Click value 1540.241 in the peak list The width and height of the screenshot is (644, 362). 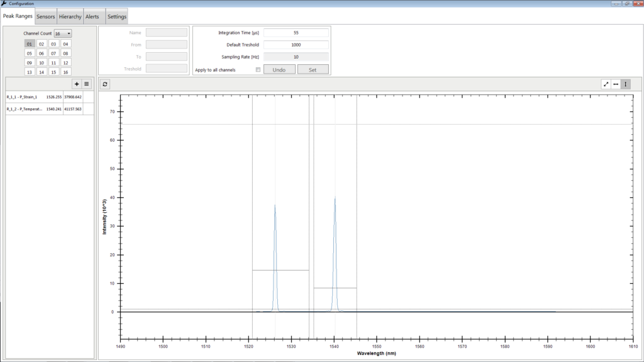click(x=54, y=109)
